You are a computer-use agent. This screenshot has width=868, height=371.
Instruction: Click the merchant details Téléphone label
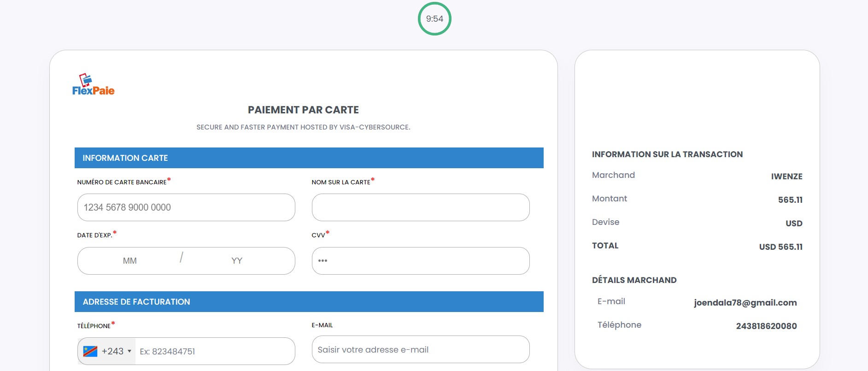coord(619,325)
